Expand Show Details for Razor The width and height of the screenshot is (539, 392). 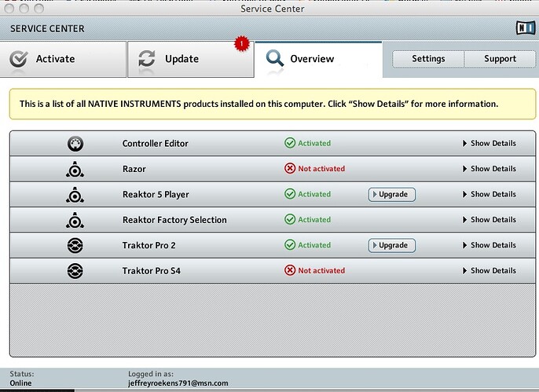click(x=489, y=169)
